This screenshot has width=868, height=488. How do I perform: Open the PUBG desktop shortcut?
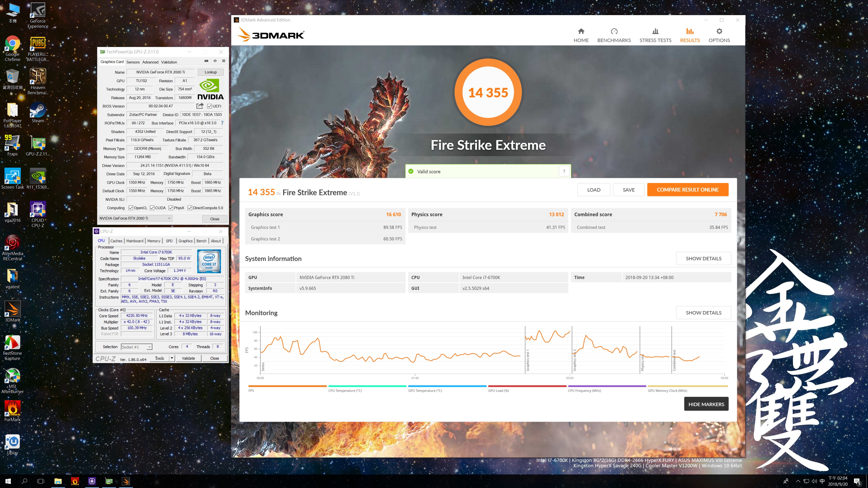38,49
